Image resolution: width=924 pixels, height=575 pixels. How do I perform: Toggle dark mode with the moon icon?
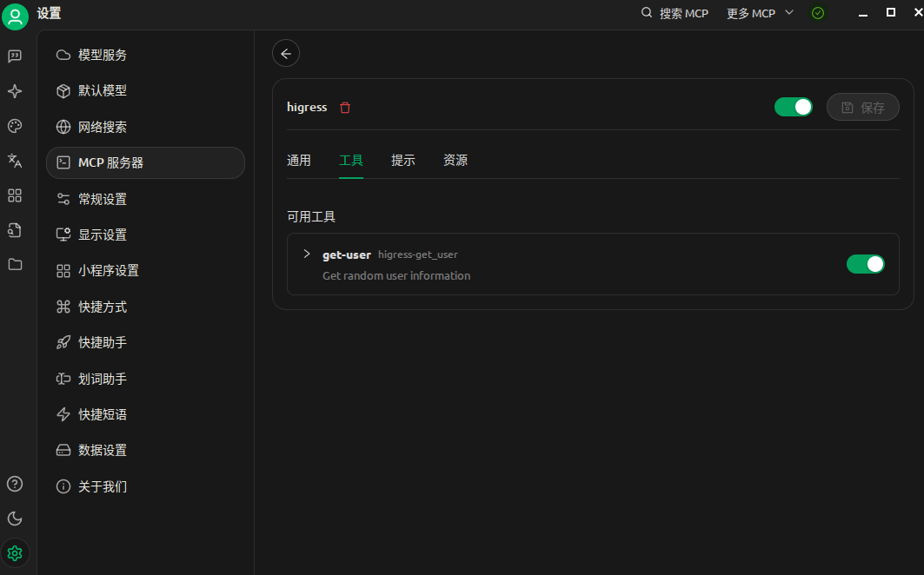click(x=14, y=518)
